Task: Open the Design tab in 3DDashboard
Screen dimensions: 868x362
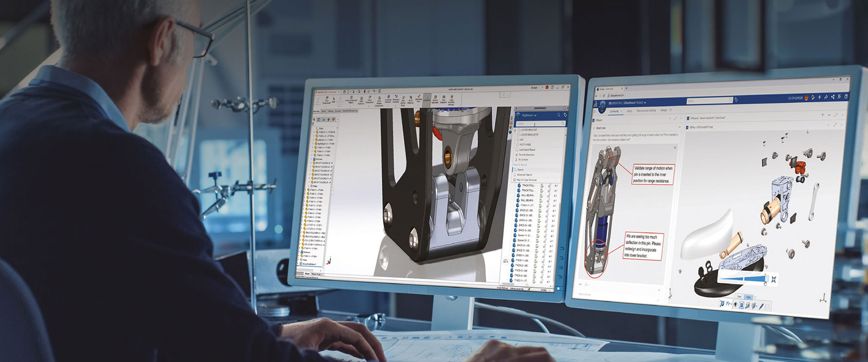Action: click(x=629, y=111)
